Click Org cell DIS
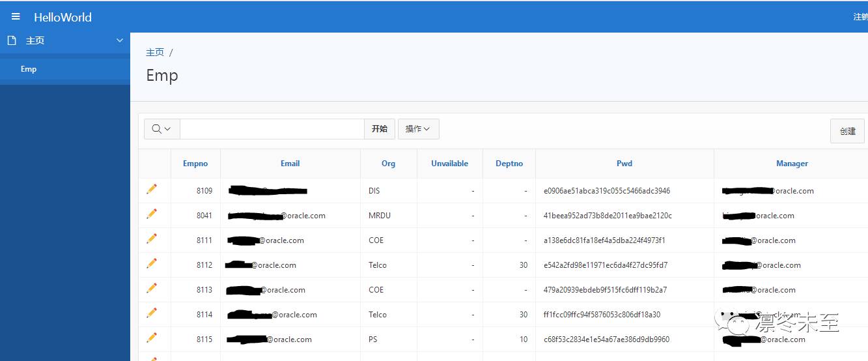This screenshot has height=361, width=868. click(374, 191)
